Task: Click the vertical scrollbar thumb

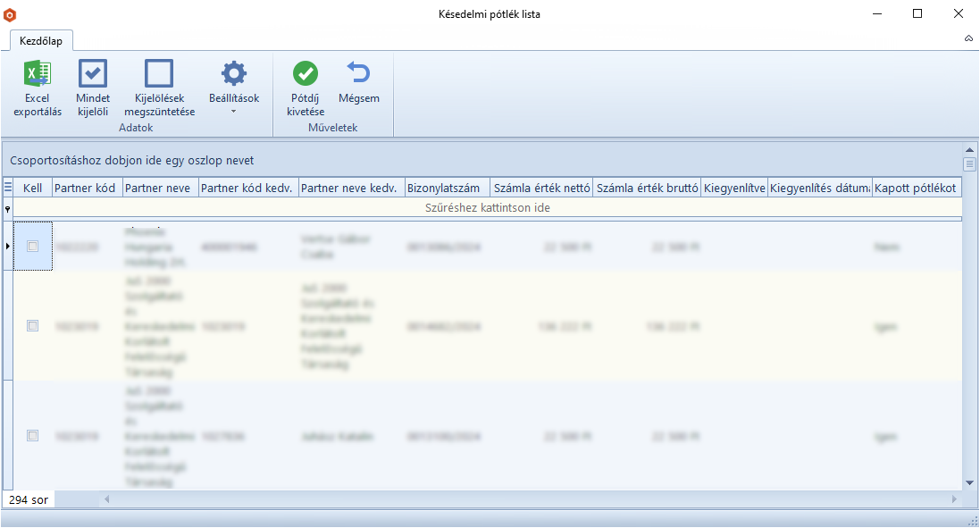Action: point(970,164)
